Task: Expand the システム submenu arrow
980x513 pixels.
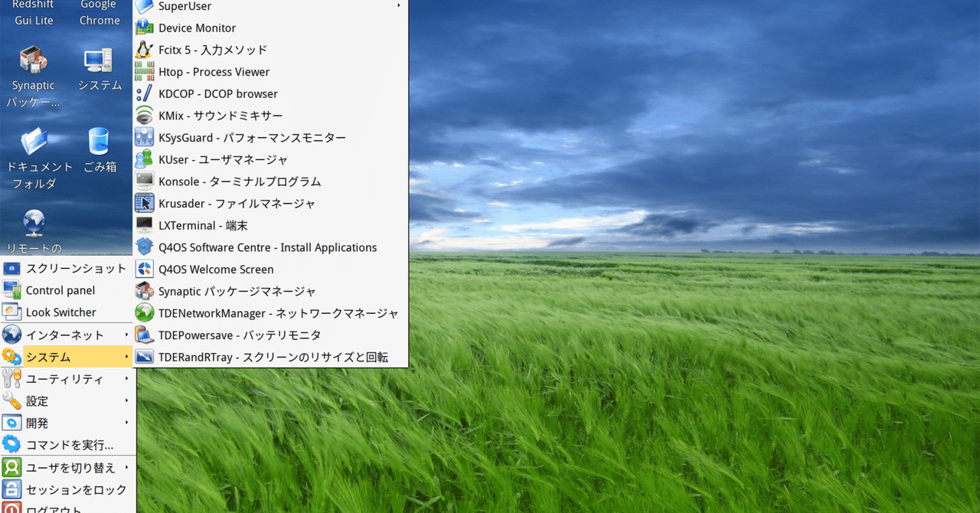Action: pos(126,357)
